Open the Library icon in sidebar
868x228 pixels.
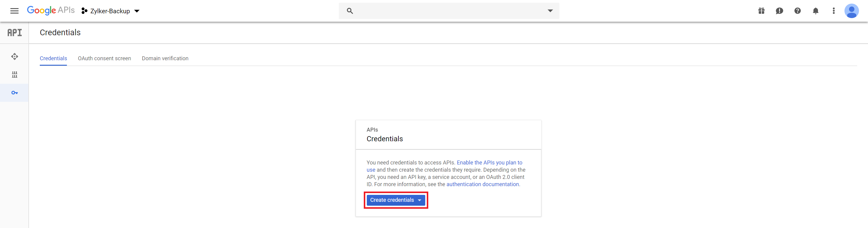coord(14,74)
